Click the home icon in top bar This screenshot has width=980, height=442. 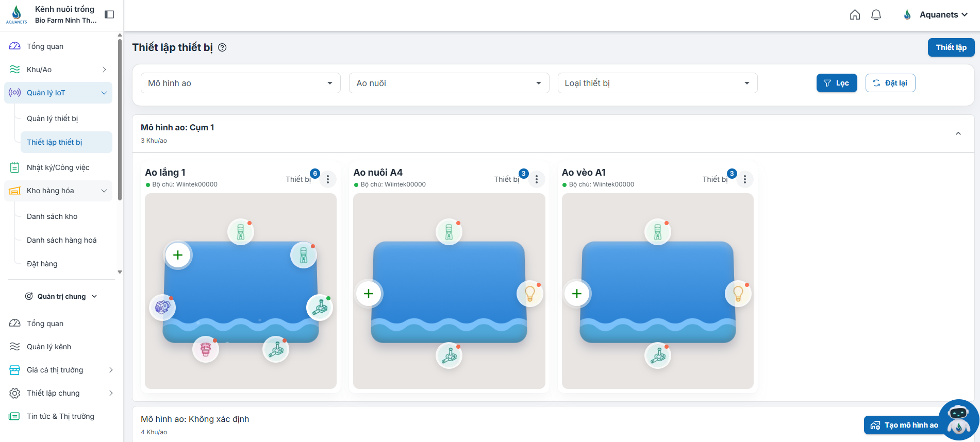pos(855,15)
